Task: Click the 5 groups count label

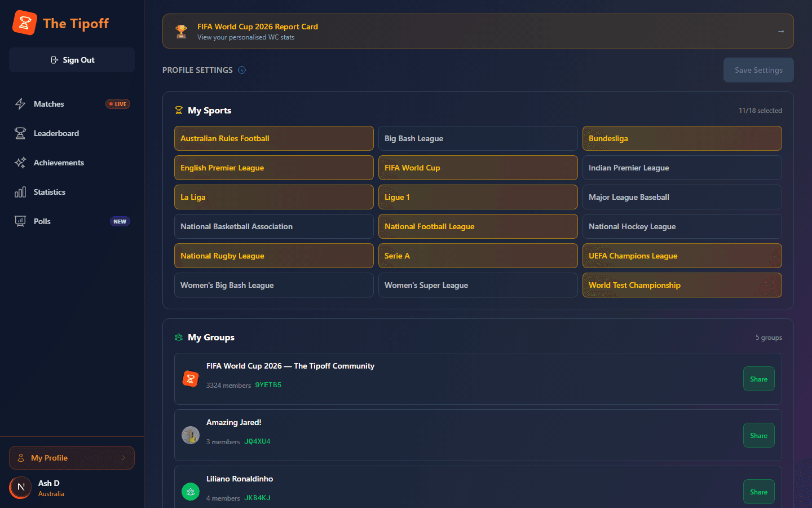Action: [x=769, y=338]
